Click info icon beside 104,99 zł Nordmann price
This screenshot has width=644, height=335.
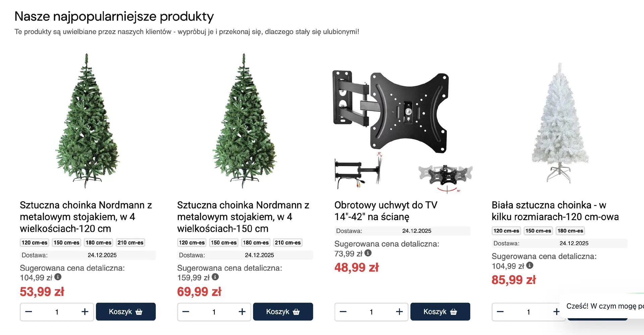click(58, 277)
